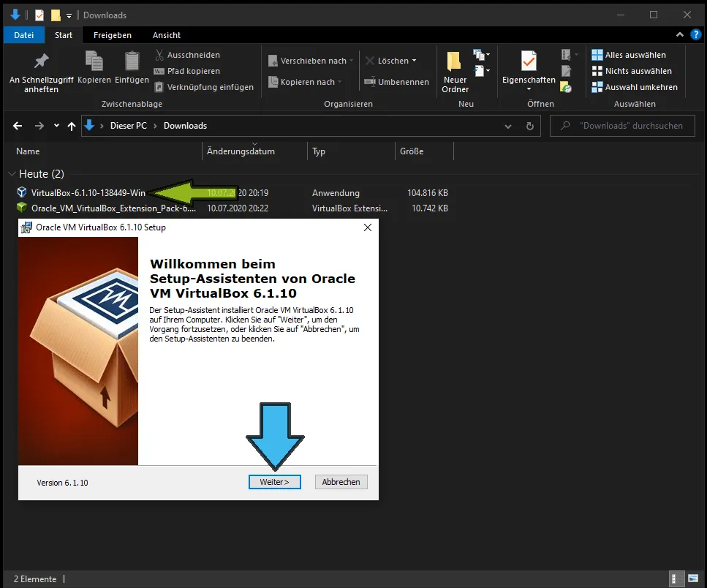707x588 pixels.
Task: Click Verknüpfung einfügen command
Action: [204, 86]
